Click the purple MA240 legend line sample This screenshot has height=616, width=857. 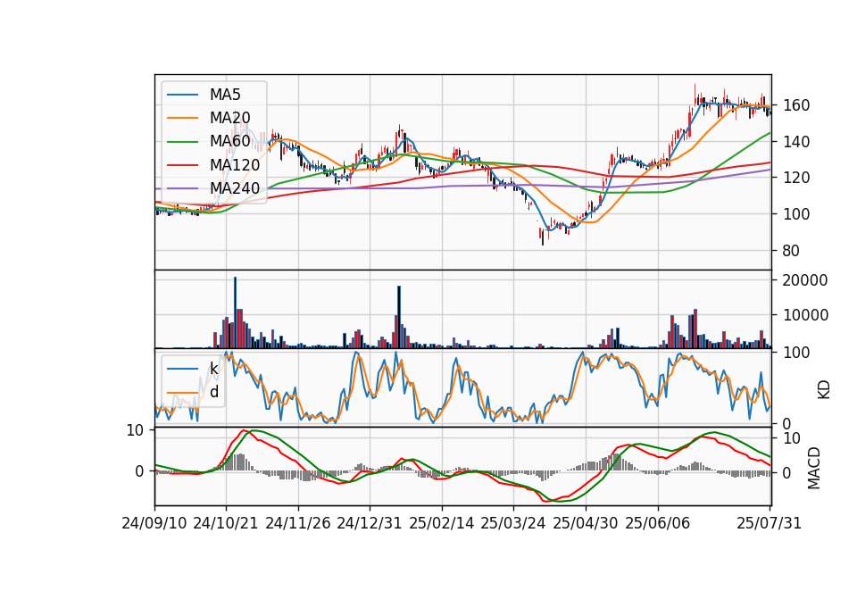click(x=182, y=188)
